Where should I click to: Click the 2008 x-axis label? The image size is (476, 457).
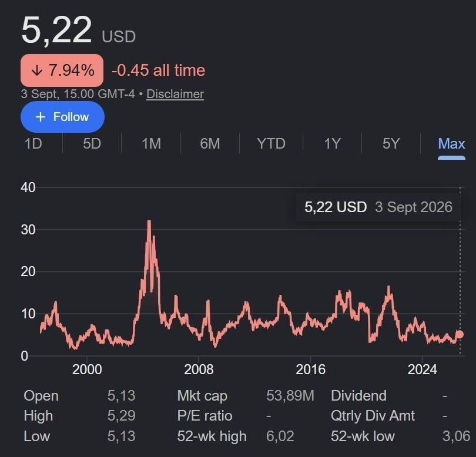199,369
